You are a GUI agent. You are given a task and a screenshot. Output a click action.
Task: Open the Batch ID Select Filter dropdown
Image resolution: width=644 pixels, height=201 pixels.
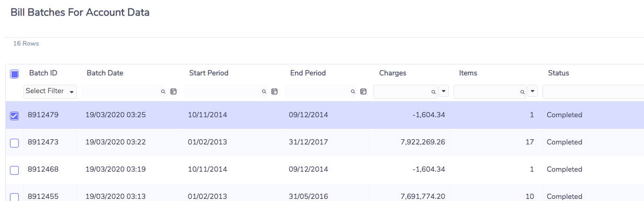(x=50, y=91)
